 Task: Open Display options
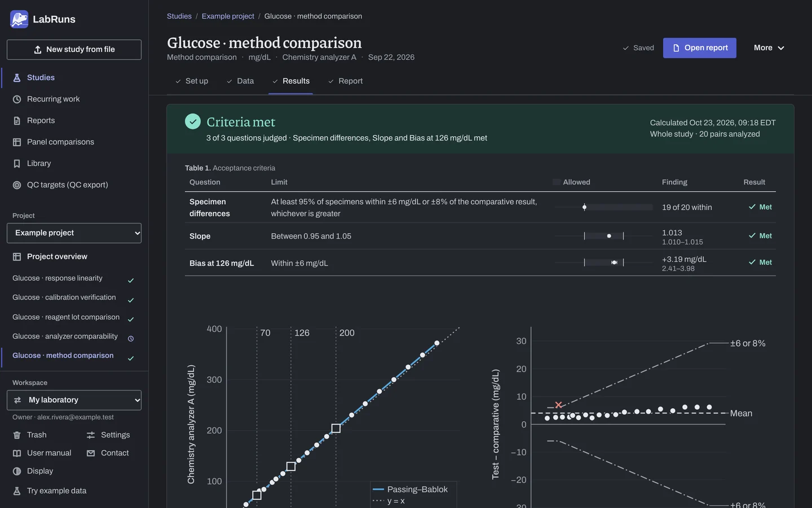39,471
